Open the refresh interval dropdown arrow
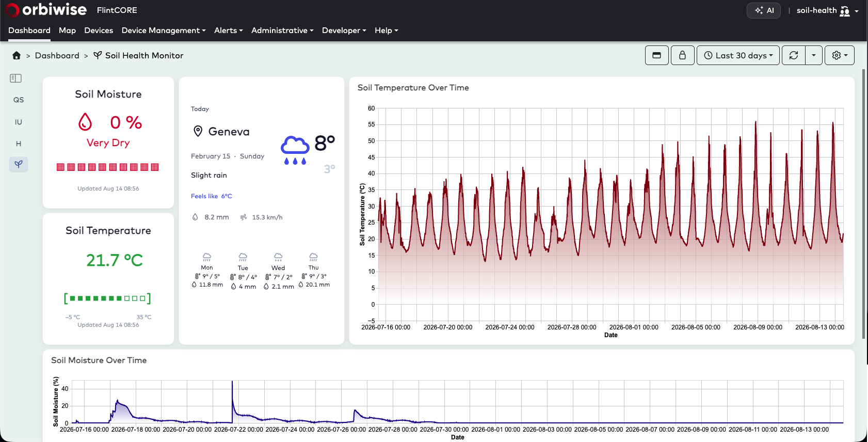 point(814,55)
